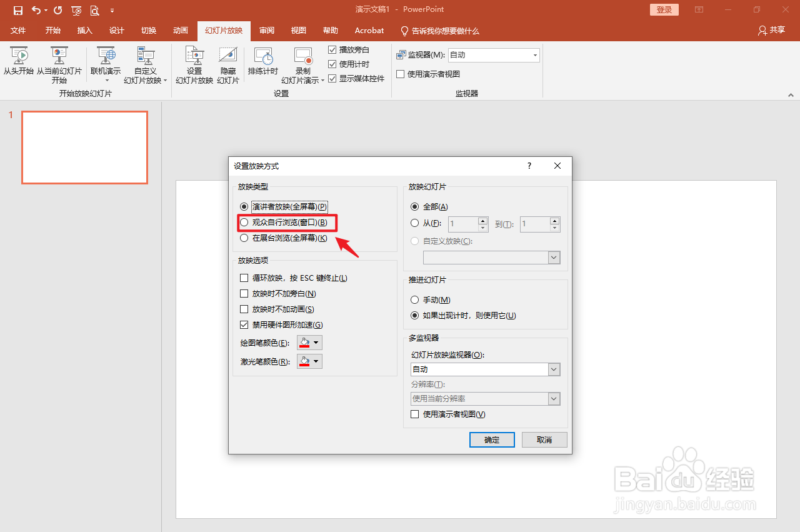Screen dimensions: 800x532
Task: Select 演讲者放映(全屏幕) radio button
Action: (x=244, y=206)
